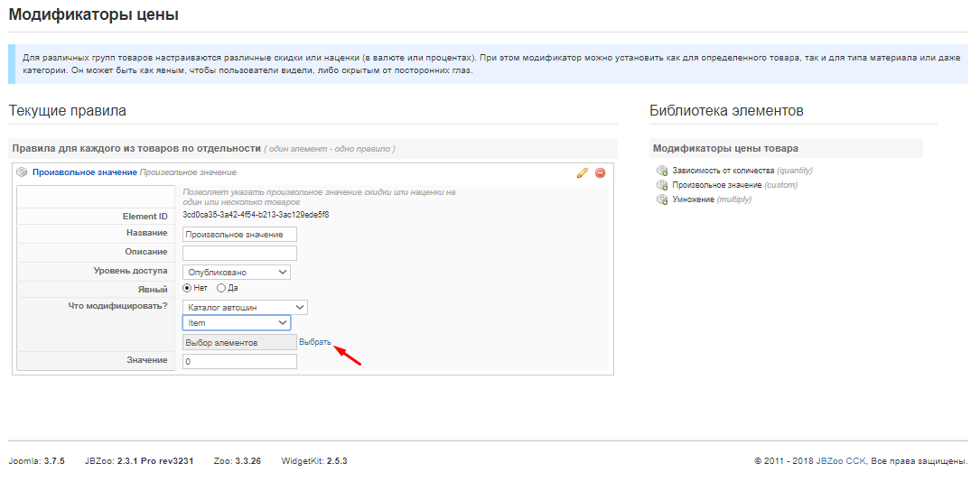Screen dimensions: 980x482
Task: Click the cube icon beside rule title
Action: click(x=23, y=172)
